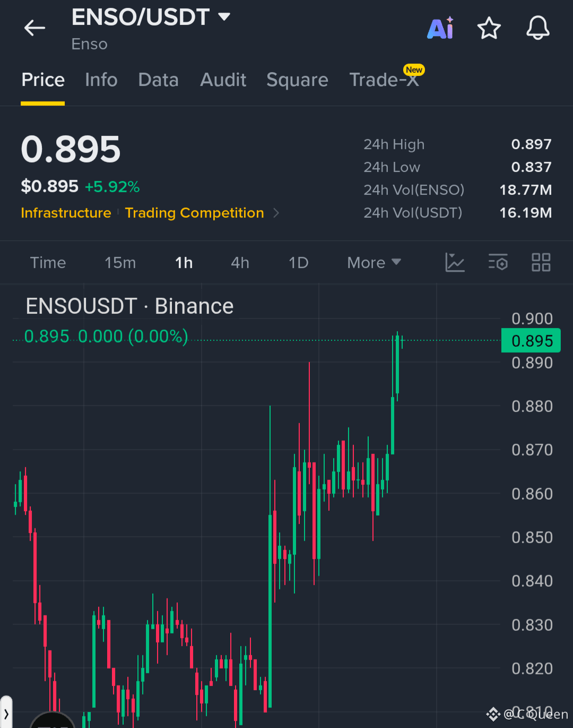Image resolution: width=573 pixels, height=728 pixels.
Task: Open the Trading Competition link
Action: coord(194,213)
